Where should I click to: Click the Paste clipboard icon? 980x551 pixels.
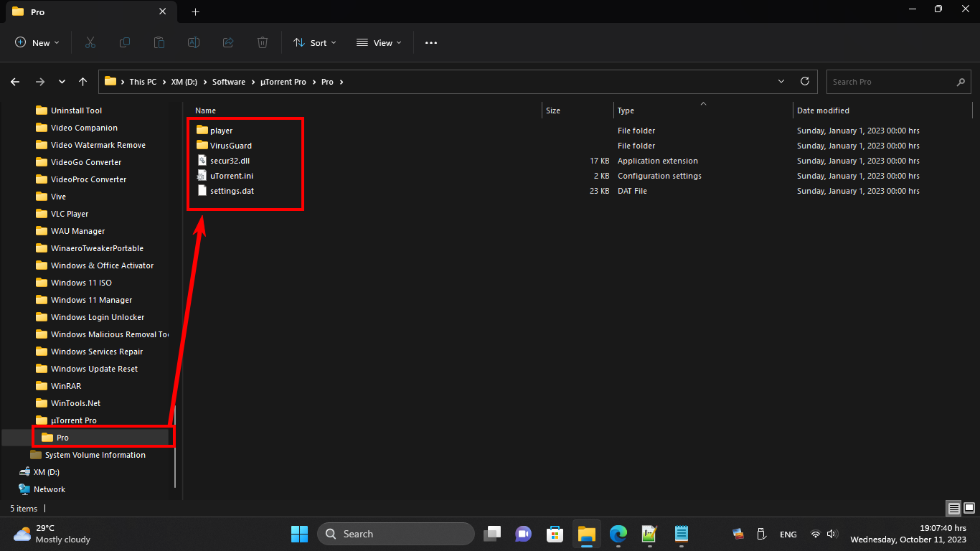point(159,43)
